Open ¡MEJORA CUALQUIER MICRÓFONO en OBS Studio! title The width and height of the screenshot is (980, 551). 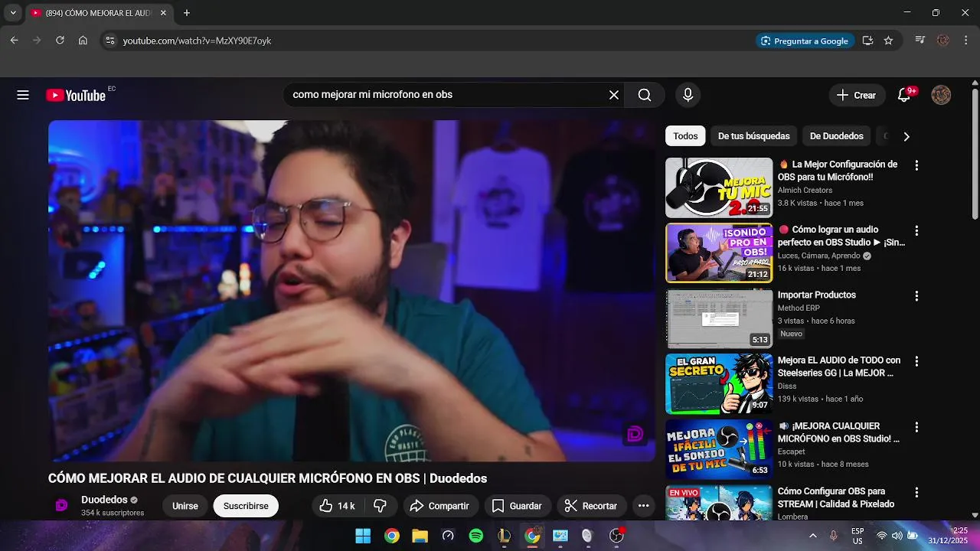[839, 432]
